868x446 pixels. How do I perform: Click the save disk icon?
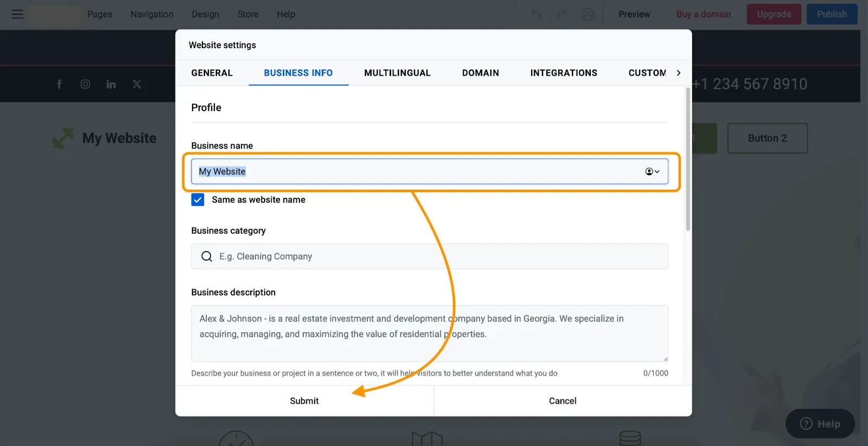pos(588,15)
